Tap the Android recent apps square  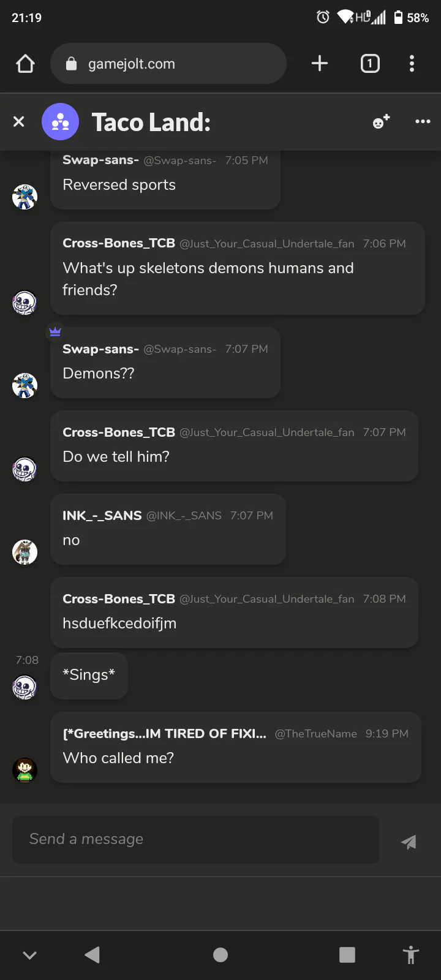point(347,955)
